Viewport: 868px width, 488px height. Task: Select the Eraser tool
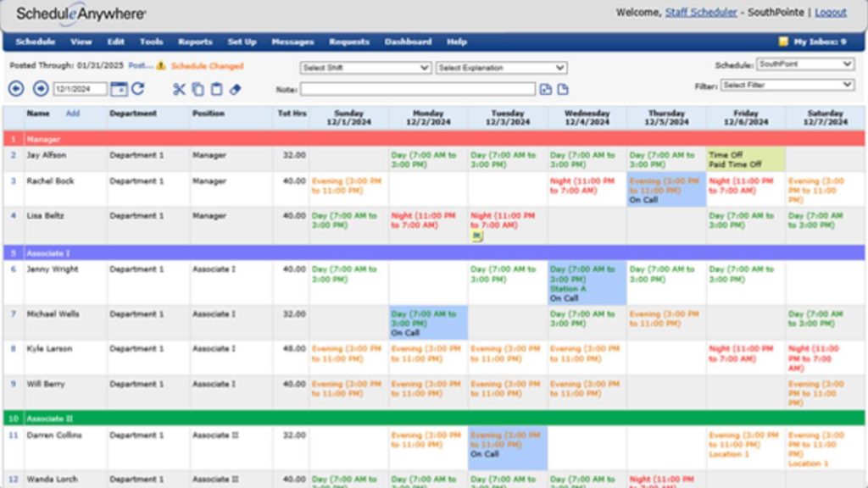(236, 87)
